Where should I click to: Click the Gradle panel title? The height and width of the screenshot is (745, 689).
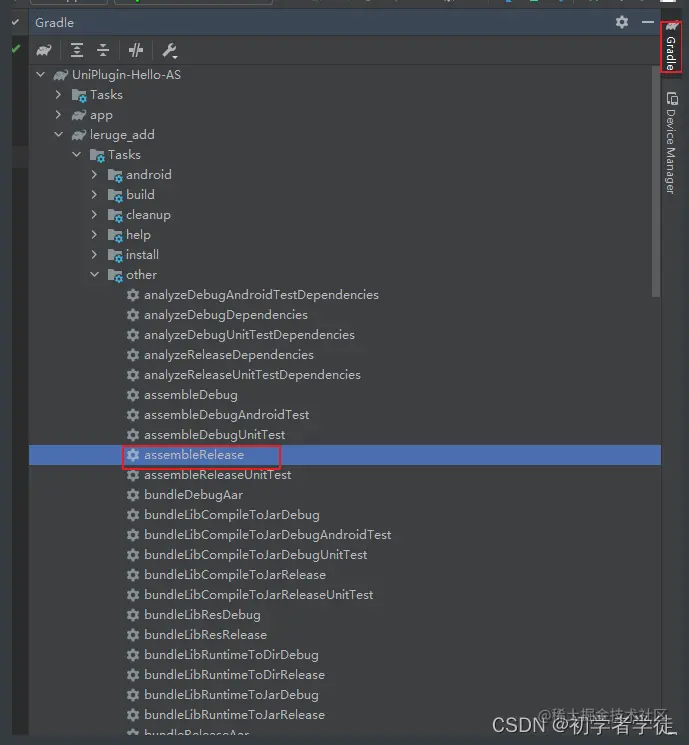click(x=55, y=23)
